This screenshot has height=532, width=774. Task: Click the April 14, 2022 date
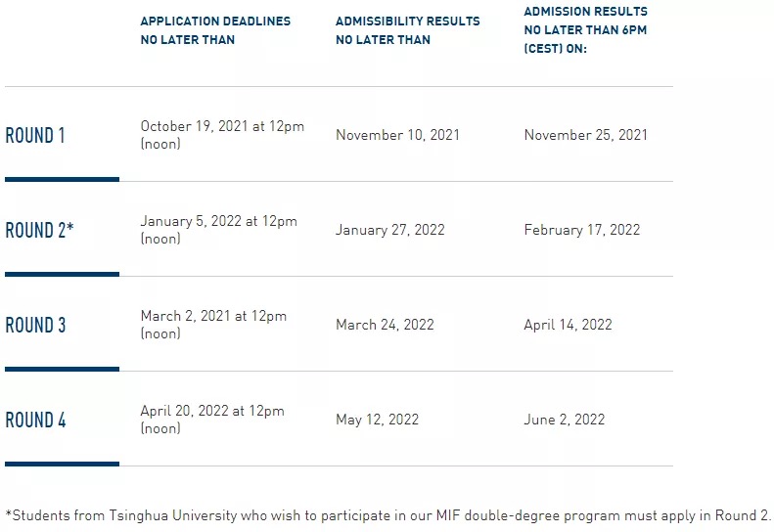pyautogui.click(x=568, y=325)
